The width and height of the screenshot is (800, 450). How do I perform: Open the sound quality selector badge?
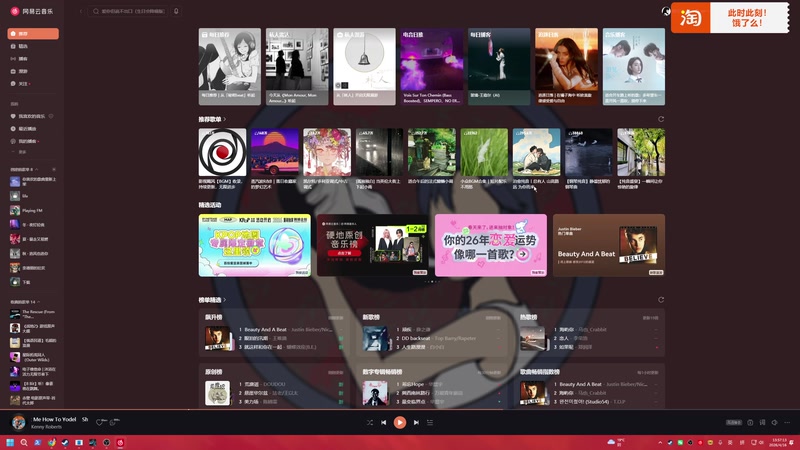click(734, 422)
